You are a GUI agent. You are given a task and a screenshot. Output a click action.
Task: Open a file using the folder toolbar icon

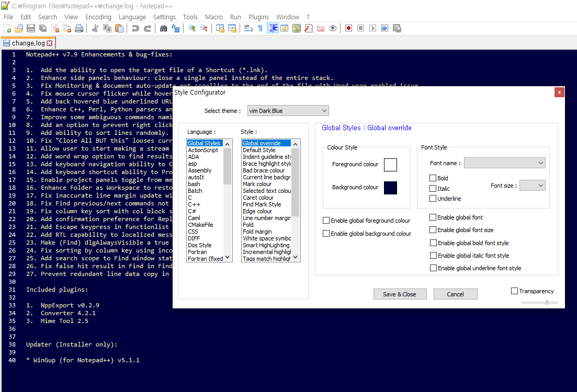[x=19, y=28]
